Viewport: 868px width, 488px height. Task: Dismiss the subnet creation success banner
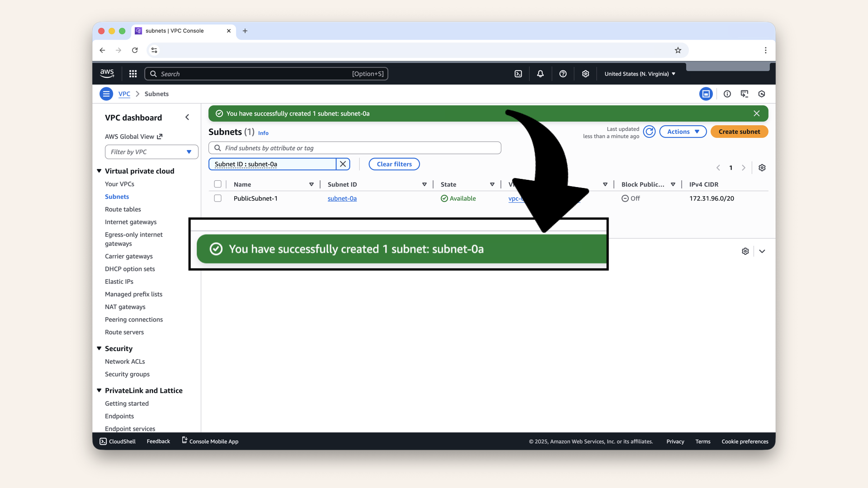point(756,113)
